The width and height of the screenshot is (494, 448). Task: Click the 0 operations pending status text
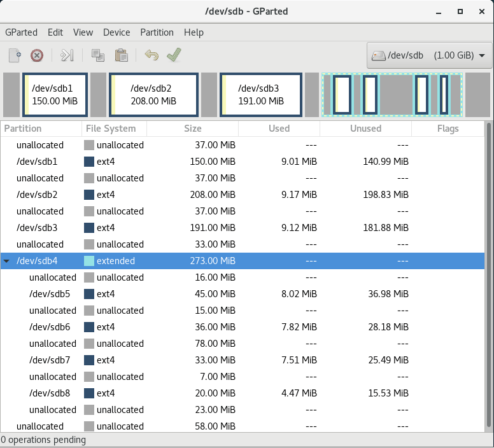point(43,440)
